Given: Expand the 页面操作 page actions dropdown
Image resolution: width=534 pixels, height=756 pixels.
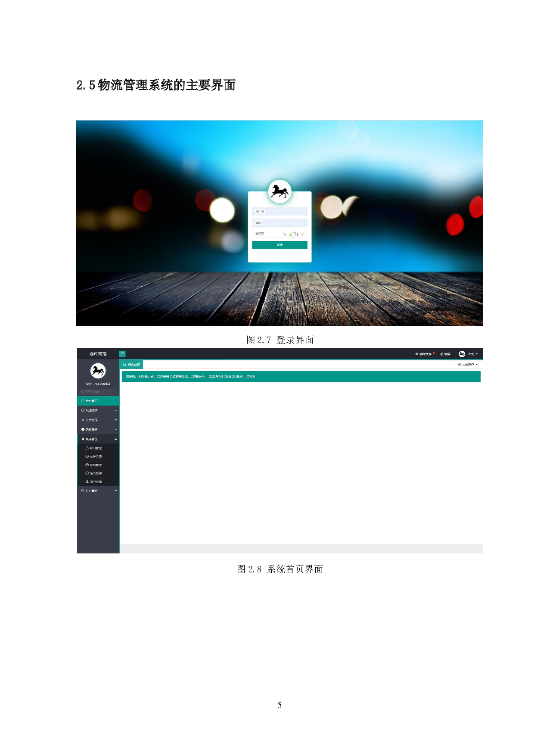Looking at the screenshot, I should [x=468, y=365].
